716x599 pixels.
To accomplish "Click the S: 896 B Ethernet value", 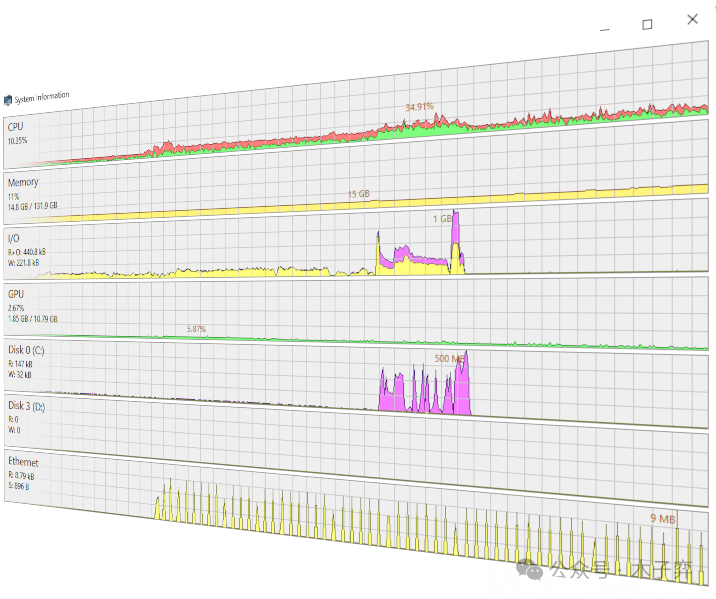I will (18, 486).
